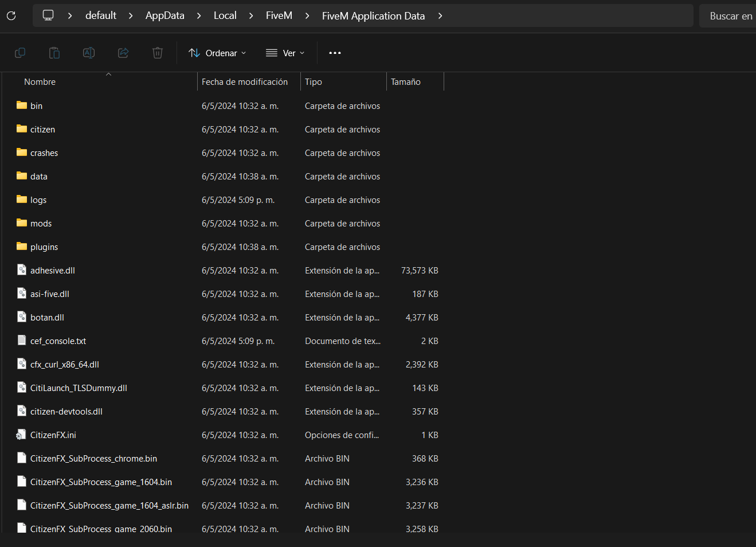Navigate to AppData in the breadcrumb

click(165, 15)
